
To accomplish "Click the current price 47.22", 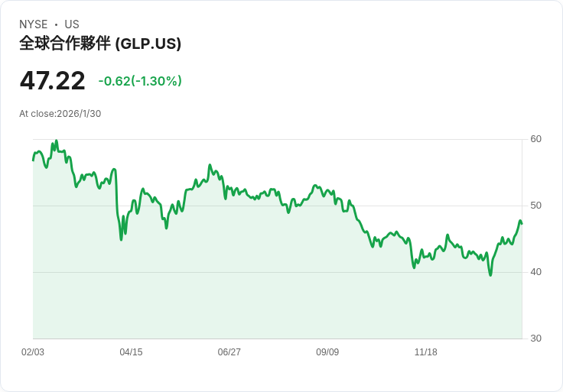I will 52,80.
